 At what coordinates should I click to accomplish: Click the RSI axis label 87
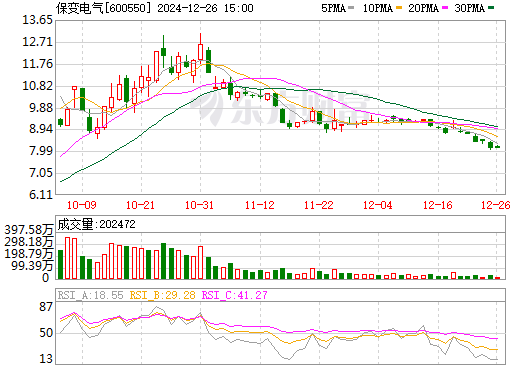(x=46, y=307)
